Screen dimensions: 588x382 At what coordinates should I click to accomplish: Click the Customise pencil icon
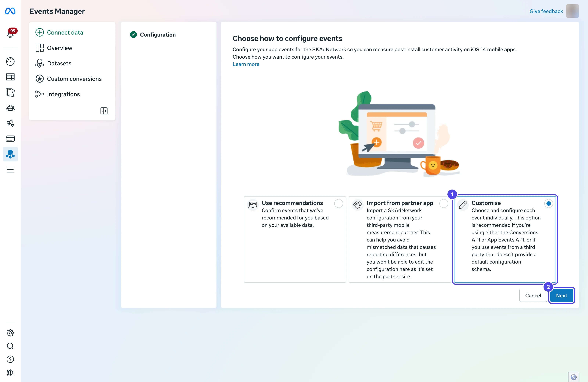pos(463,205)
